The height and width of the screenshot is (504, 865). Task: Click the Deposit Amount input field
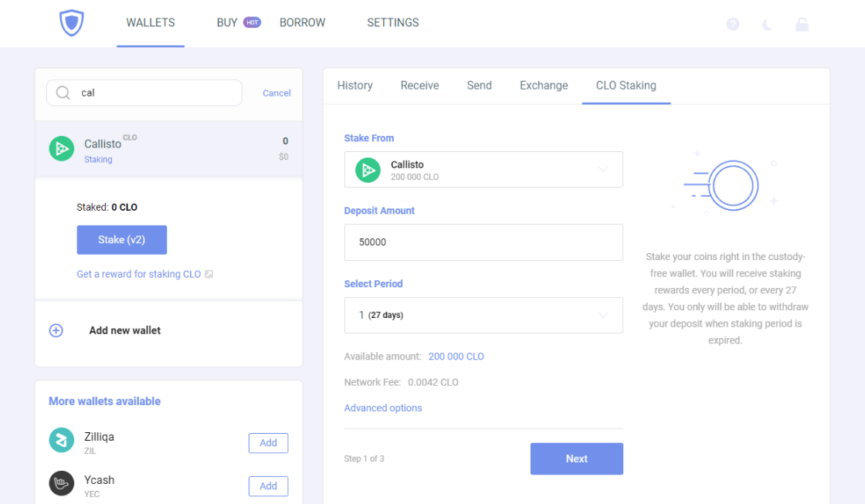pos(483,242)
